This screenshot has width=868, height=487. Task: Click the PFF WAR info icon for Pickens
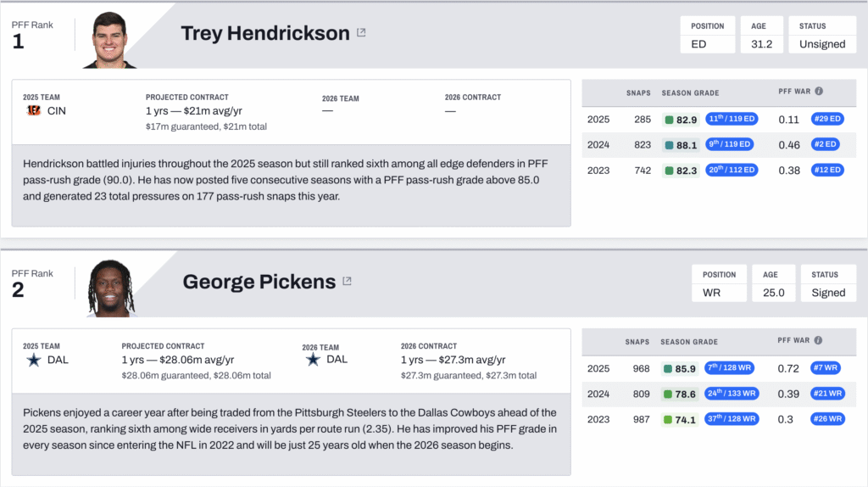(819, 341)
